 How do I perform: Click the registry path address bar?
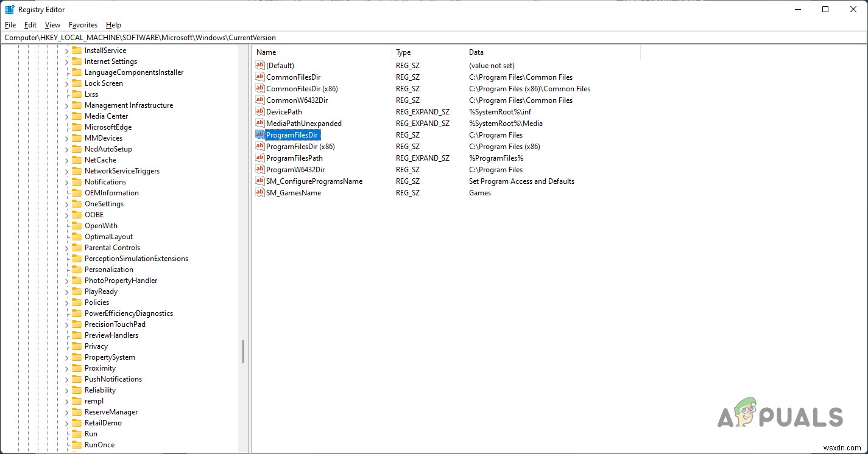point(434,38)
